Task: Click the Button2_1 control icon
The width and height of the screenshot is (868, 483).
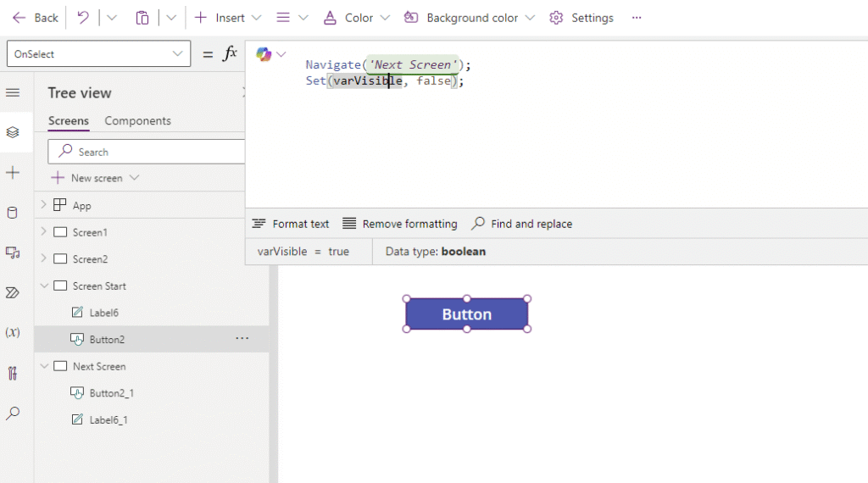Action: pos(77,393)
